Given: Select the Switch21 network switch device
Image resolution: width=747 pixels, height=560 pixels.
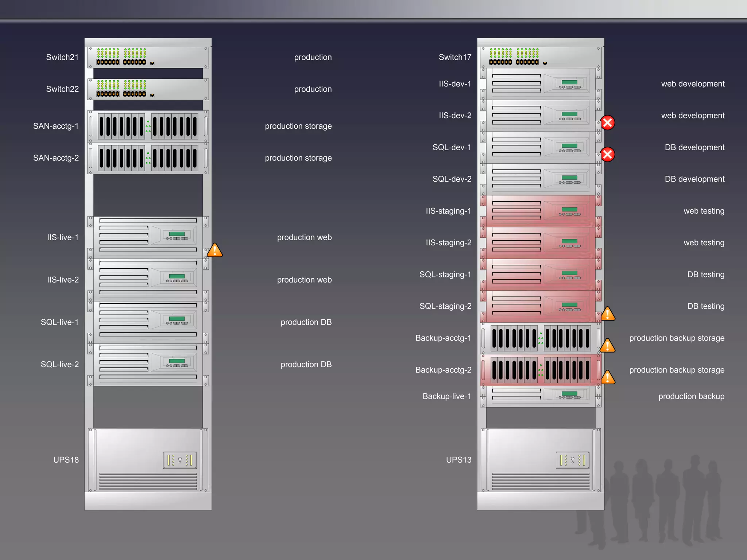Looking at the screenshot, I should [x=148, y=58].
